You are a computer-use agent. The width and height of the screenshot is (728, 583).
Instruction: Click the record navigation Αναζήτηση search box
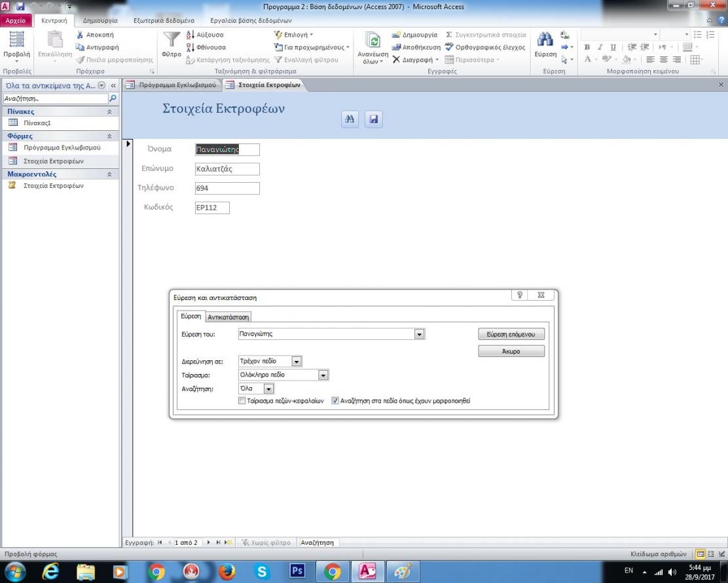317,542
